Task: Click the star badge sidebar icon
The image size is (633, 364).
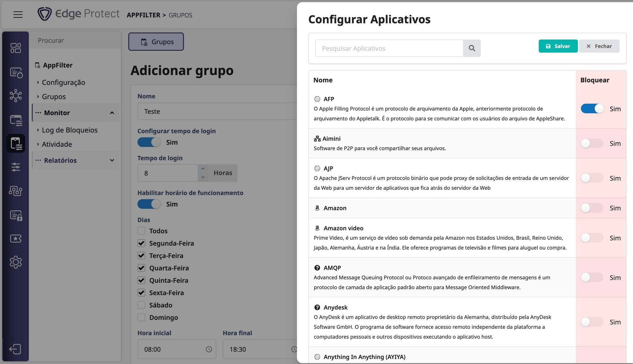Action: pos(16,238)
